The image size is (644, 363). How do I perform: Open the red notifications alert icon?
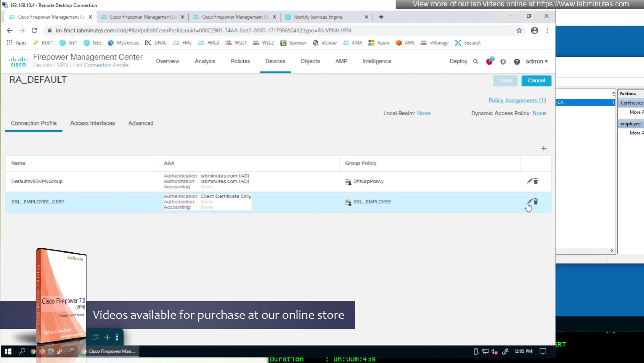click(489, 62)
